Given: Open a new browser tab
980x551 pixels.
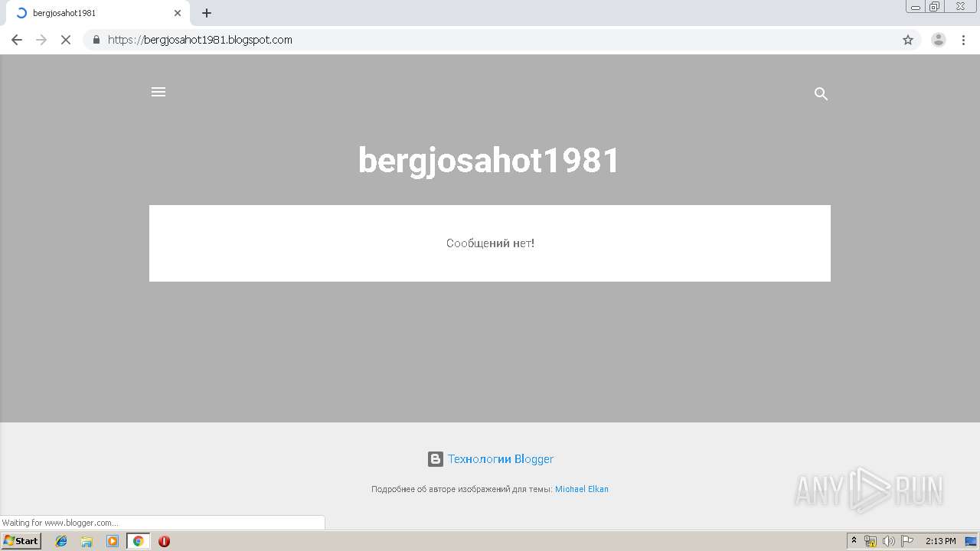Looking at the screenshot, I should (207, 13).
